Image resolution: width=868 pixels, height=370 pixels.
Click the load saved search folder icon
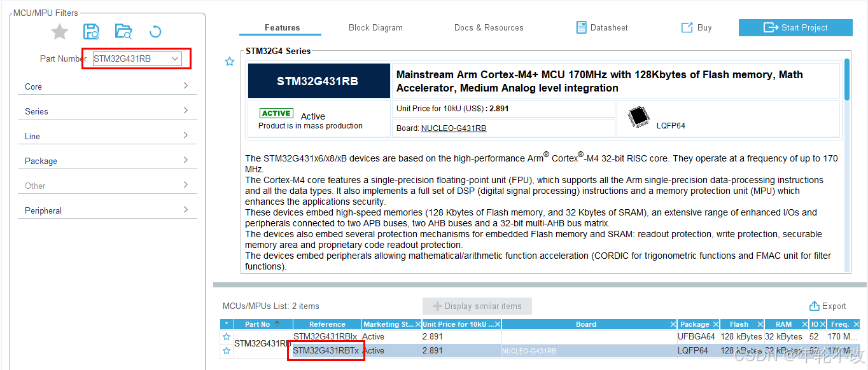pyautogui.click(x=123, y=31)
